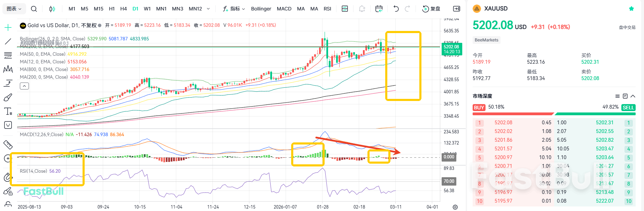
Task: Pick the trend line drawing tool
Action: (x=8, y=41)
